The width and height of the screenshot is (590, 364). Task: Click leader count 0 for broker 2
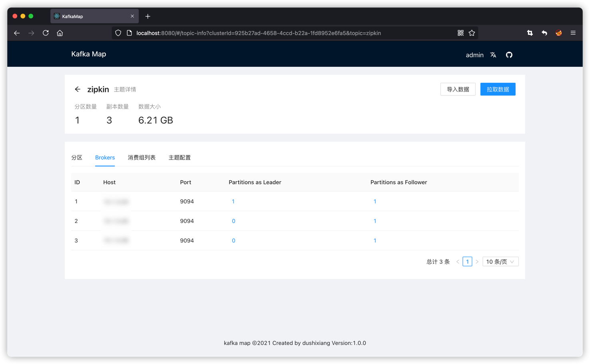pos(233,221)
